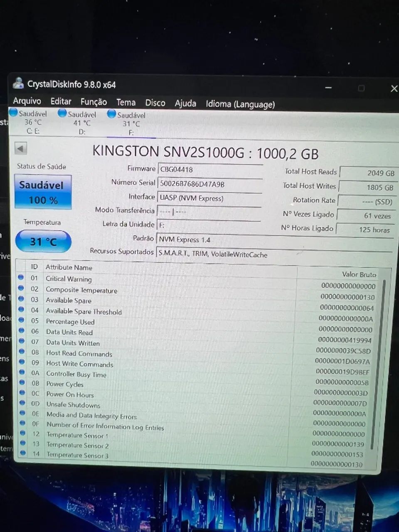Image resolution: width=399 pixels, height=532 pixels.
Task: Select the Unsafe Shutdowns attribute name
Action: pyautogui.click(x=74, y=404)
